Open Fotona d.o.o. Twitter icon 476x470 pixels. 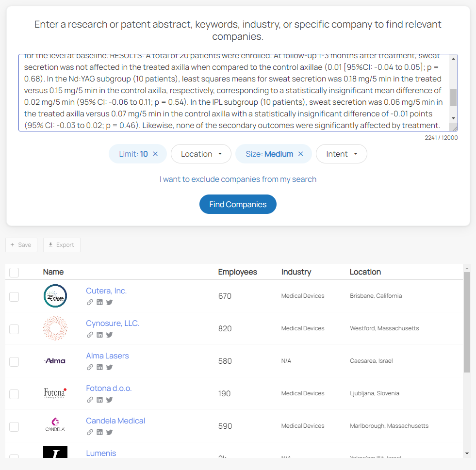point(110,400)
